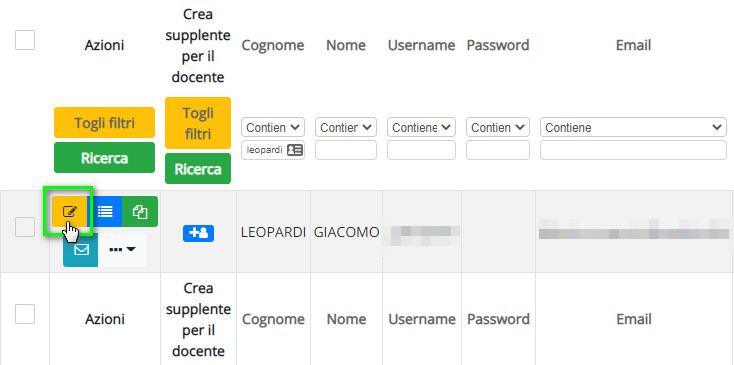The height and width of the screenshot is (365, 734).
Task: Click the Password filter text field
Action: tap(498, 150)
